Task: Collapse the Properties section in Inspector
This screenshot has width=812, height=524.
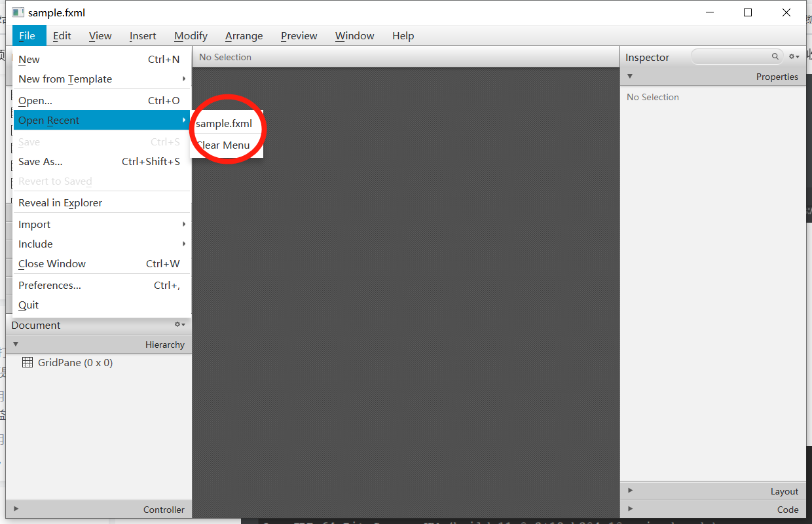Action: tap(629, 76)
